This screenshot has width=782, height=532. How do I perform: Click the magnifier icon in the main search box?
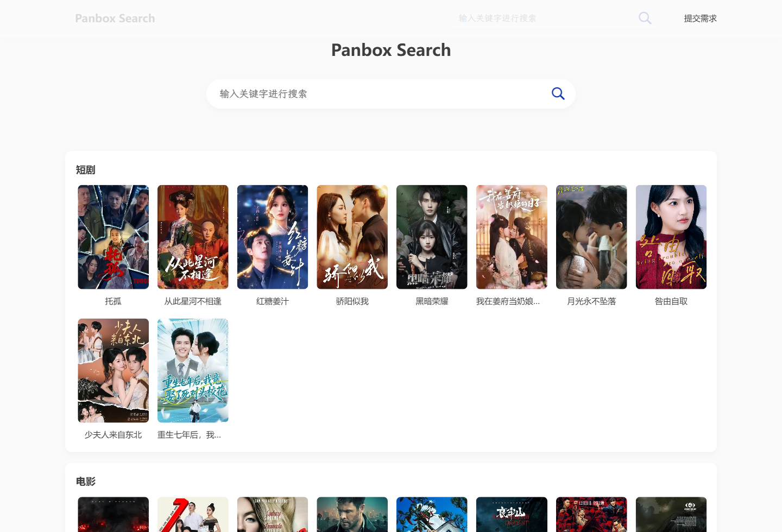click(558, 93)
